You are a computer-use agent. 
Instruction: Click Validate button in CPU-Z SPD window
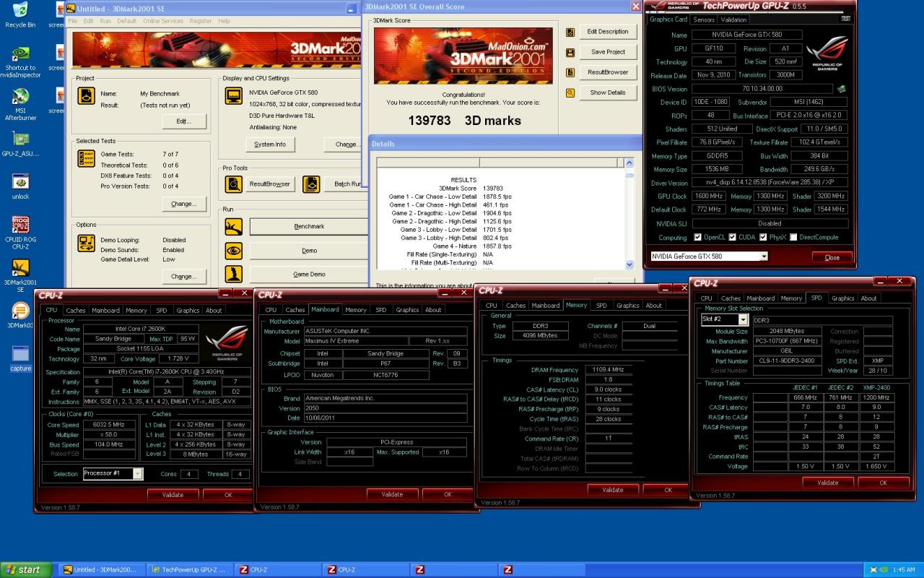(827, 483)
